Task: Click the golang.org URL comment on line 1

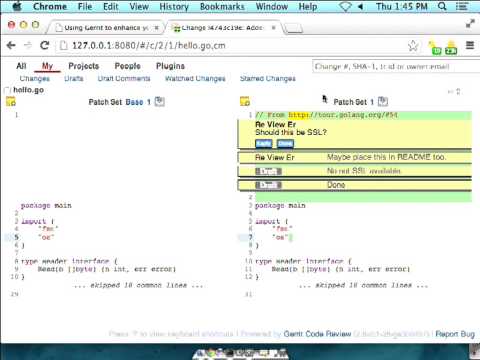Action: pyautogui.click(x=326, y=115)
